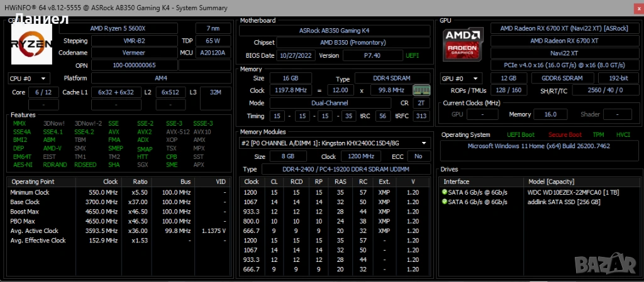Click the memory chip icon beside 99.8 MHz
Screen dimensions: 644x282
pos(421,90)
